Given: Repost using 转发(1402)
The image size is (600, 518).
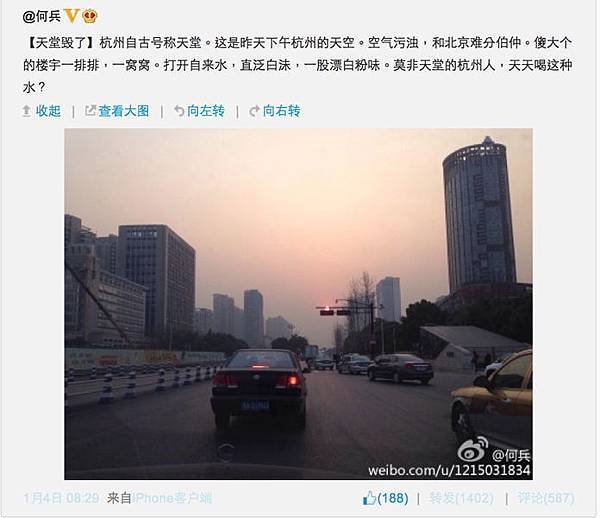Looking at the screenshot, I should (461, 498).
